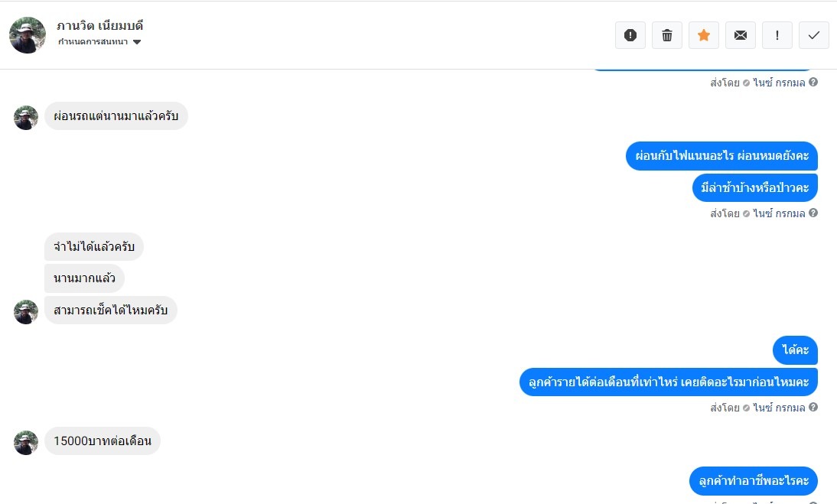Toggle the orange star on conversation

tap(704, 35)
